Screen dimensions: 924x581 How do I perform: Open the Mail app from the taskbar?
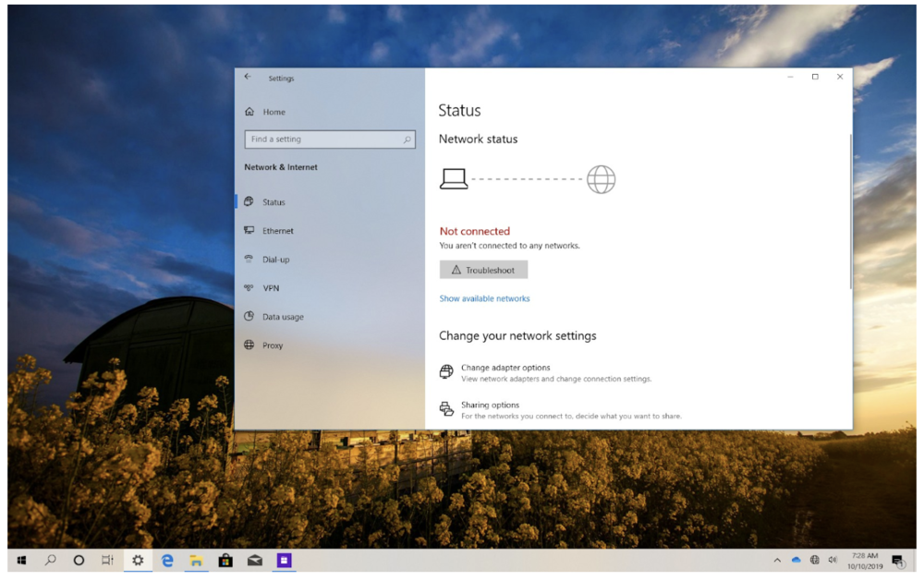pos(255,561)
